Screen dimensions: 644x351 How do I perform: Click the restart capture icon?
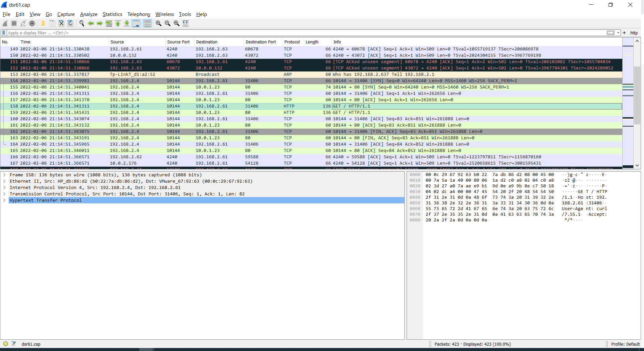click(x=23, y=23)
